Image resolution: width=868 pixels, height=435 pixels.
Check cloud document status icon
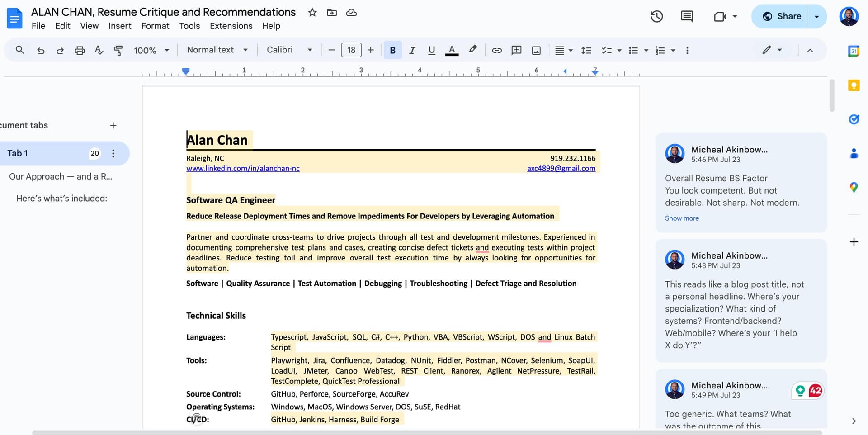click(351, 13)
